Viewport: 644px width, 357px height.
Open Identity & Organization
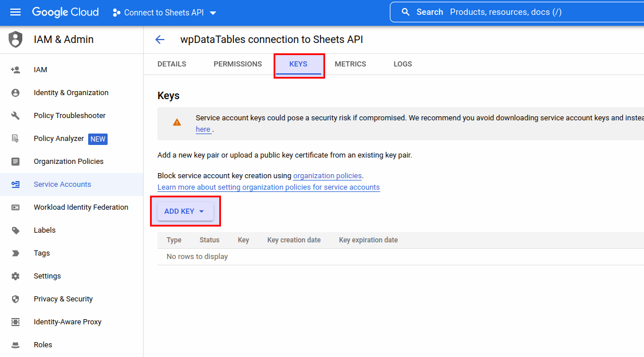coord(71,93)
